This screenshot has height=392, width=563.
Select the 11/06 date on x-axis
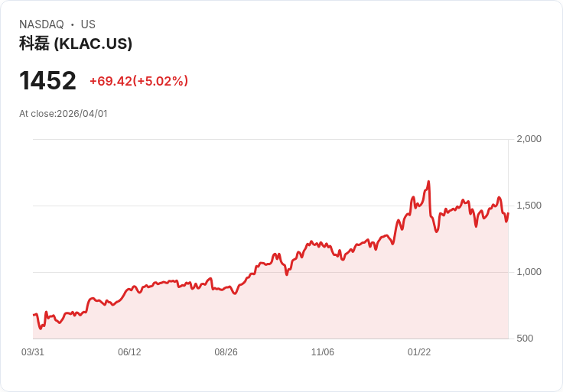point(323,352)
